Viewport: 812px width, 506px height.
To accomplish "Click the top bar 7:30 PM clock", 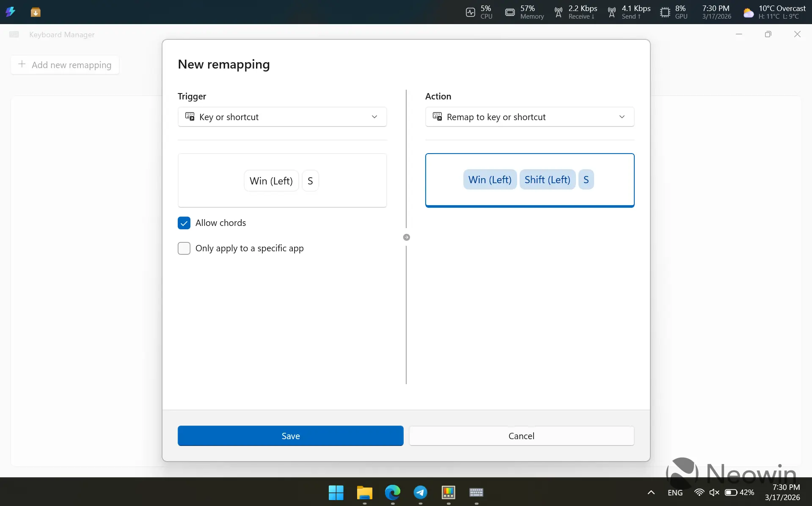I will click(x=716, y=8).
